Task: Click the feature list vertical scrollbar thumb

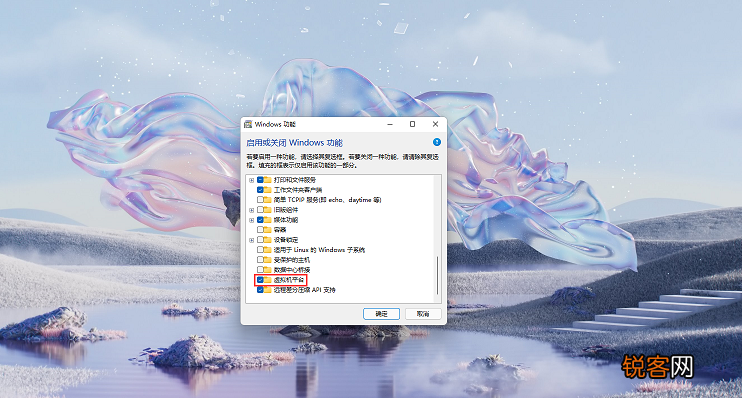Action: pos(437,275)
